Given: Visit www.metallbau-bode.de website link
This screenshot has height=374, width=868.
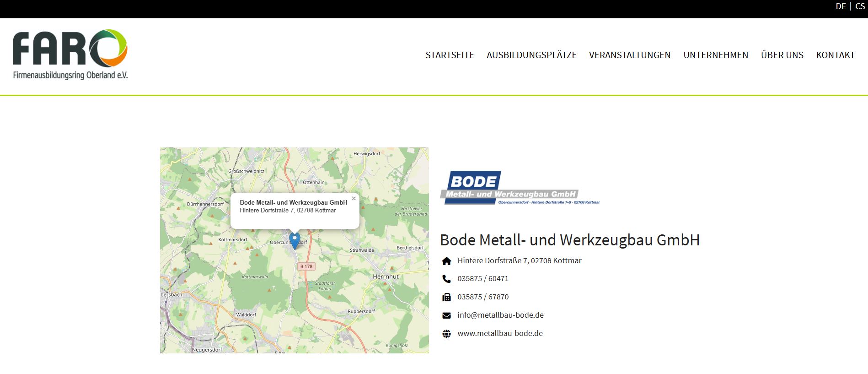Looking at the screenshot, I should click(500, 333).
